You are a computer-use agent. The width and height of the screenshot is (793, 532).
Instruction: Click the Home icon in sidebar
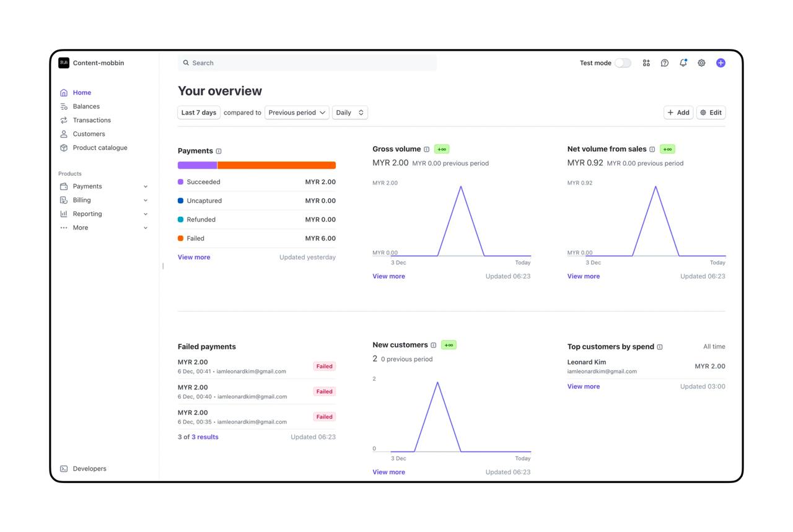coord(64,93)
